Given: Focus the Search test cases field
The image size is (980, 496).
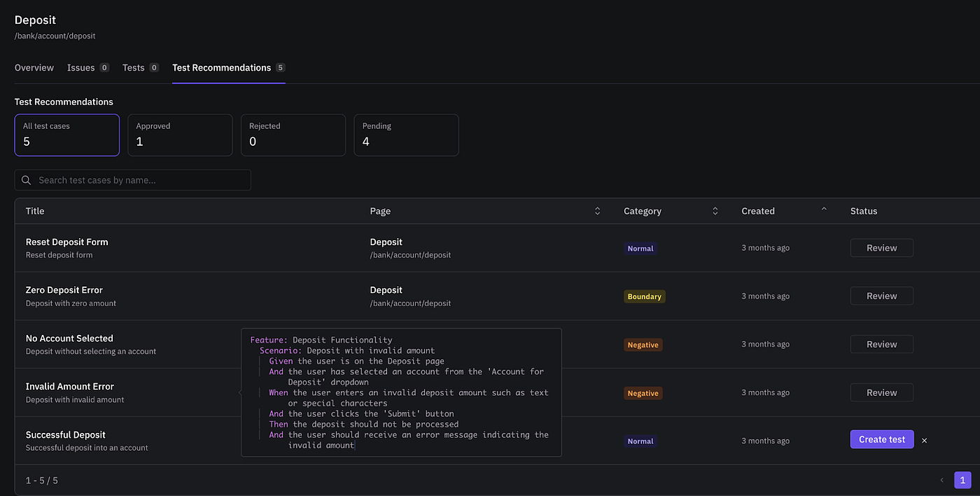Looking at the screenshot, I should coord(133,180).
